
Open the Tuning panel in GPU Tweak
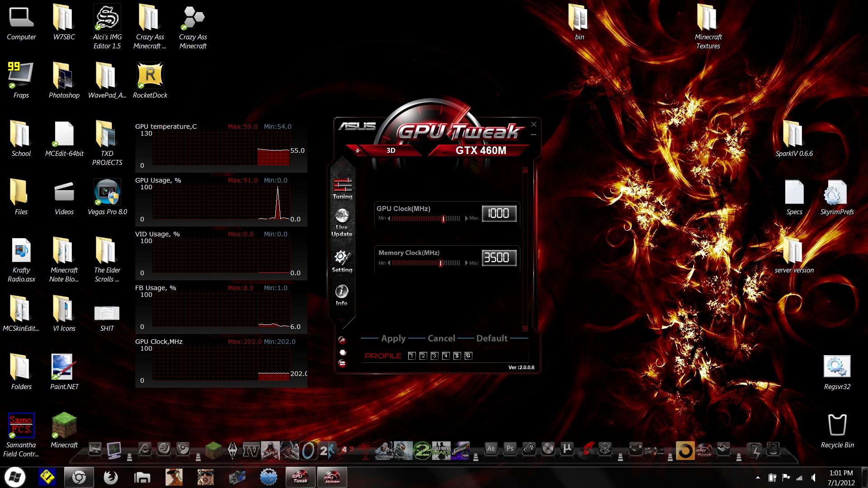pos(343,188)
